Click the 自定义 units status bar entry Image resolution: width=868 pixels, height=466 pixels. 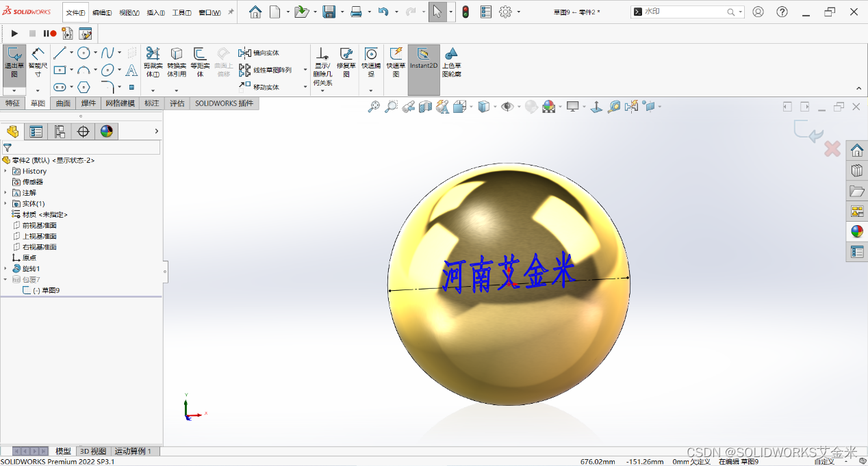point(824,461)
